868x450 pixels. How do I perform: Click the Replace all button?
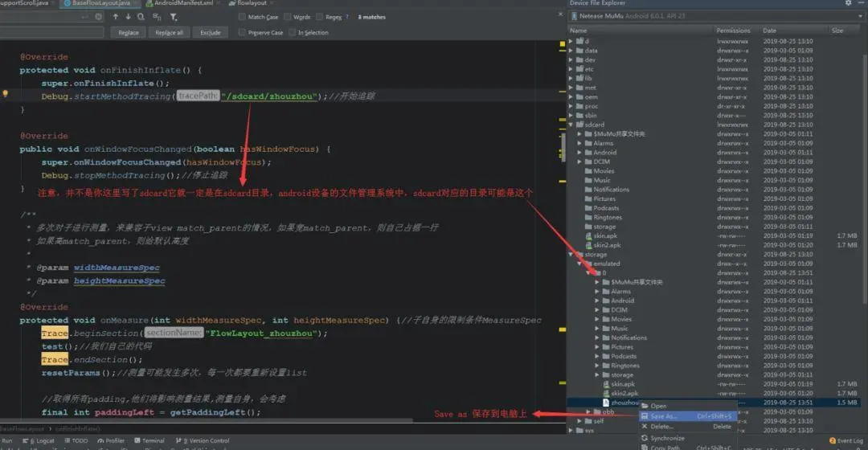point(169,33)
